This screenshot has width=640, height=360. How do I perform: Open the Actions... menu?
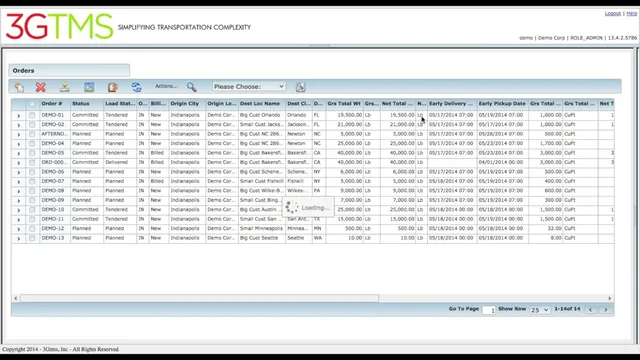[x=166, y=86]
